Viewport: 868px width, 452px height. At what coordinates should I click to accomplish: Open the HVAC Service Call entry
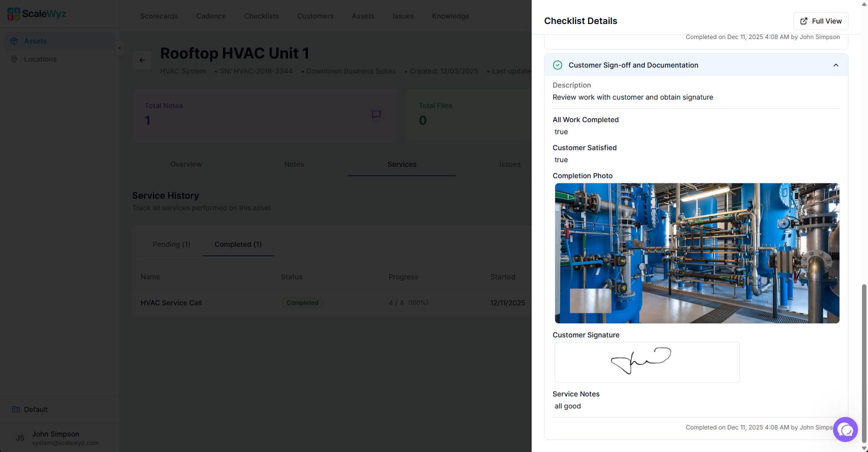tap(171, 303)
